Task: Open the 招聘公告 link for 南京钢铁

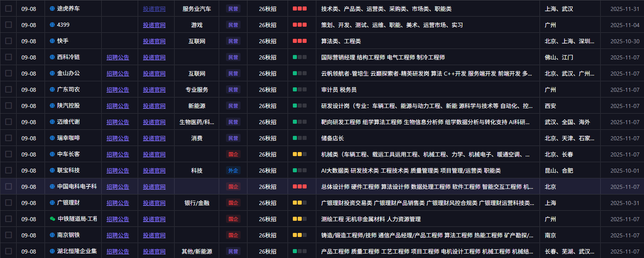Action: click(x=118, y=235)
